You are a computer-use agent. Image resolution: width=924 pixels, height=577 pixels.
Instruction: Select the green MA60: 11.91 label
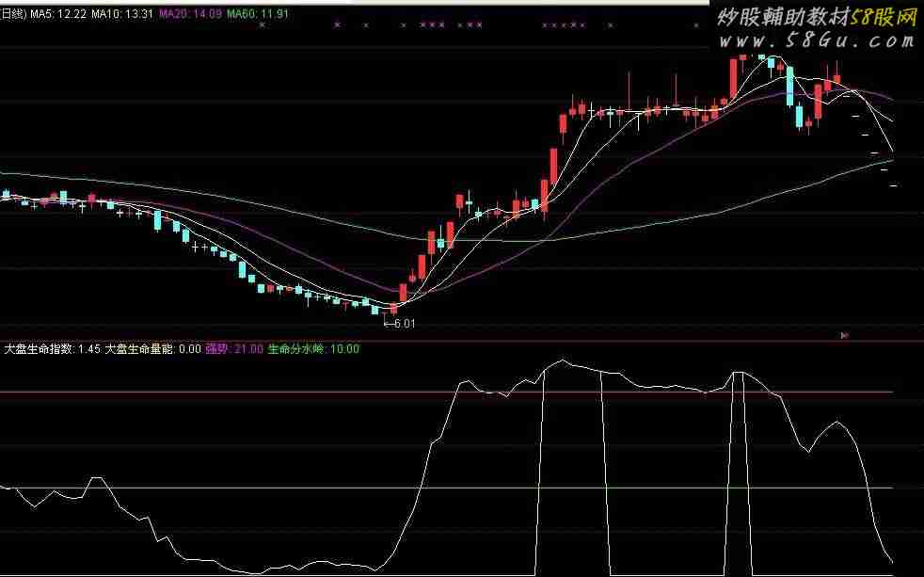pyautogui.click(x=258, y=13)
